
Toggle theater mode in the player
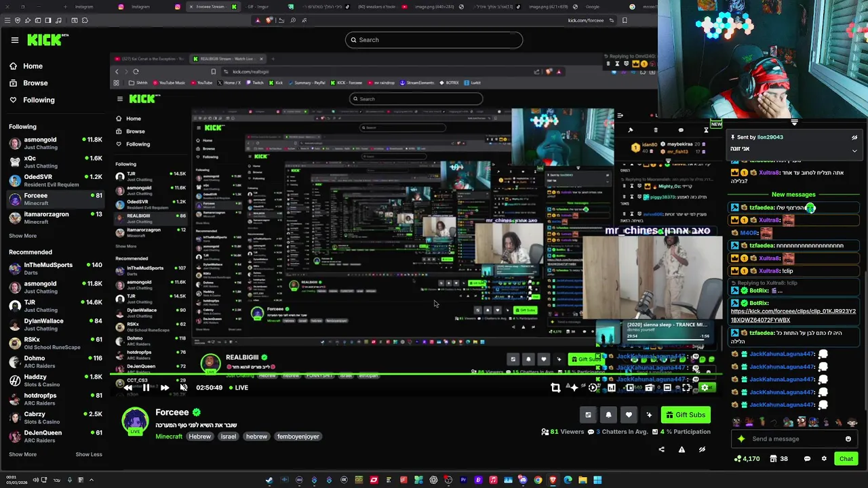pyautogui.click(x=667, y=388)
